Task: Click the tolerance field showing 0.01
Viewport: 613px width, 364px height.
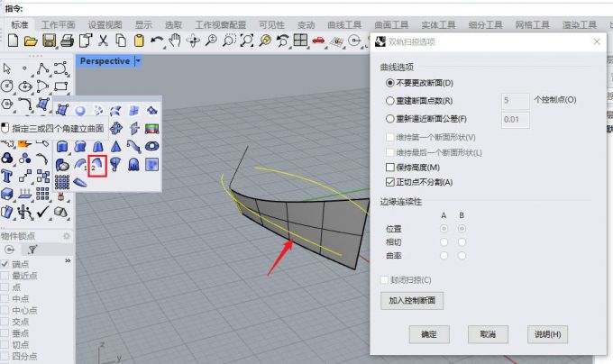Action: tap(516, 120)
